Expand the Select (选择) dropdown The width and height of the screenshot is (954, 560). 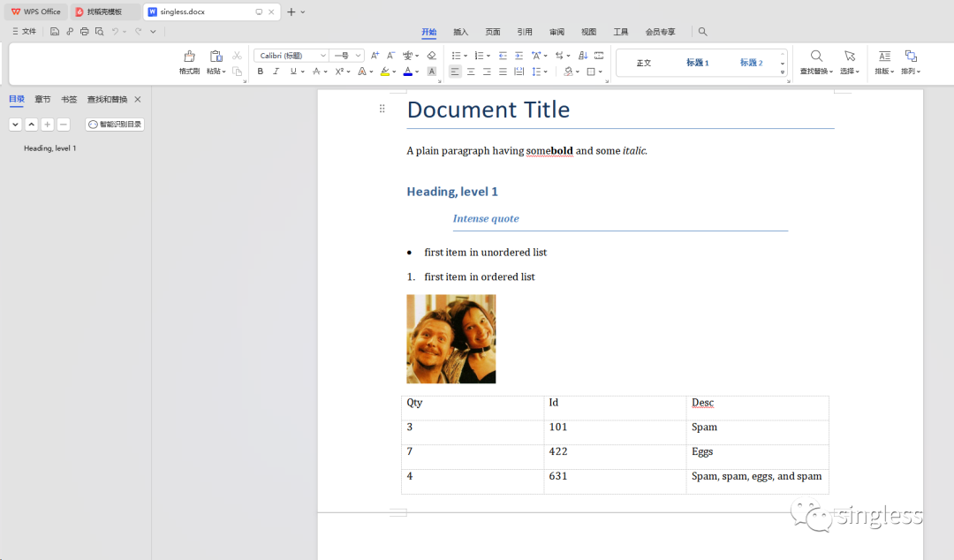(849, 72)
